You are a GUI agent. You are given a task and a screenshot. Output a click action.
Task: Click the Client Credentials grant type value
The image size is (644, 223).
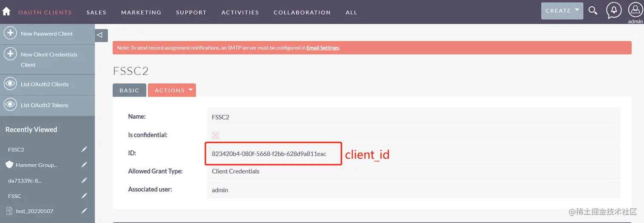click(x=236, y=171)
